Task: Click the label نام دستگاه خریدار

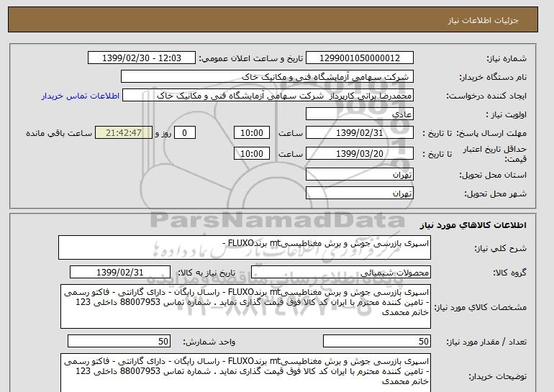Action: [x=493, y=78]
